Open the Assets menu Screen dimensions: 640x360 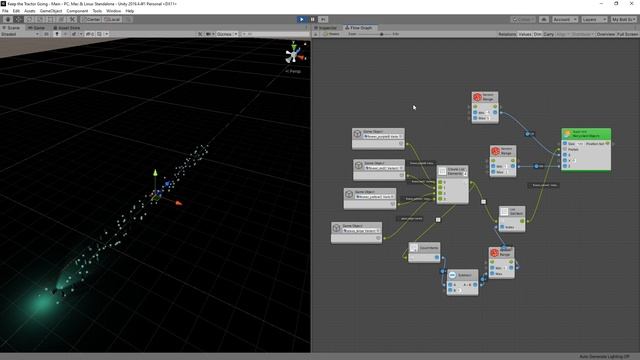tap(30, 11)
